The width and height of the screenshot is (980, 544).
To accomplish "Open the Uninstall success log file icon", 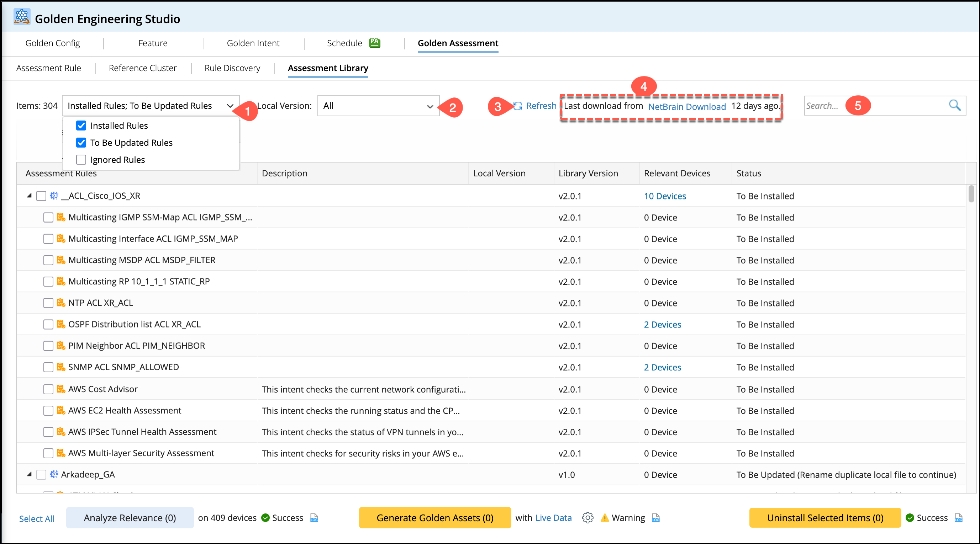I will [959, 518].
